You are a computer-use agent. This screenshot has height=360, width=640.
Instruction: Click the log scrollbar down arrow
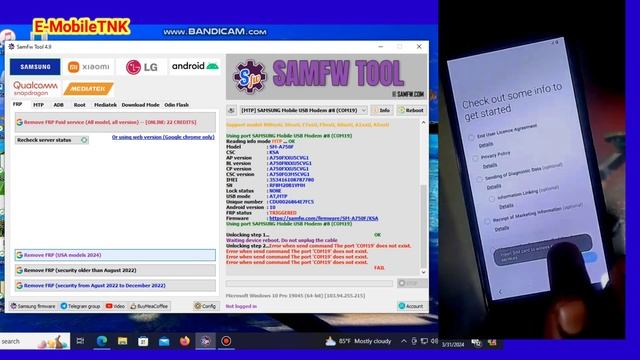(x=423, y=272)
